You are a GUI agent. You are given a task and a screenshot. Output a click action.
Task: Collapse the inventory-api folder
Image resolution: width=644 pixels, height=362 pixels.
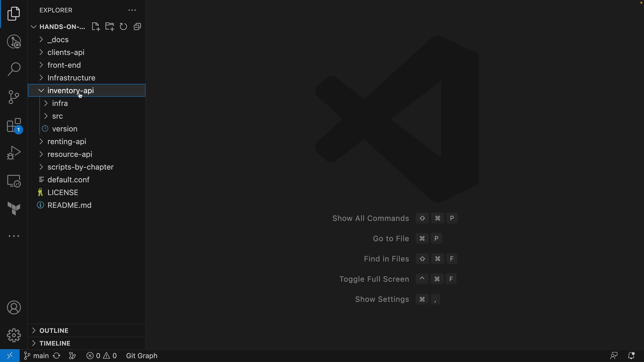(41, 90)
